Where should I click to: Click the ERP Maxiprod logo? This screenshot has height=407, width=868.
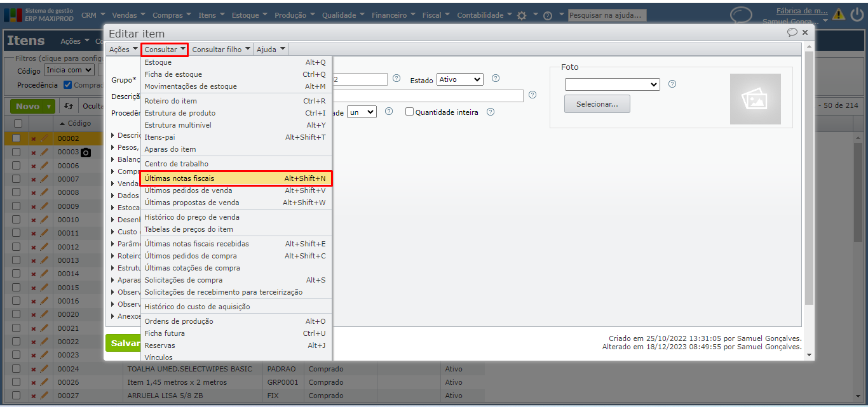[x=39, y=15]
